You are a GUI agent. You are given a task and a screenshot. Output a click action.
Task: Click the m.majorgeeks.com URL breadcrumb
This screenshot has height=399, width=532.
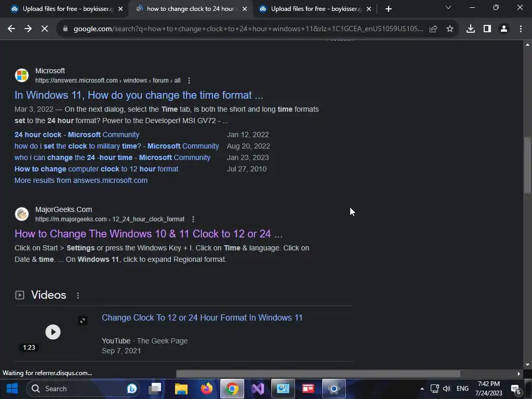[110, 219]
